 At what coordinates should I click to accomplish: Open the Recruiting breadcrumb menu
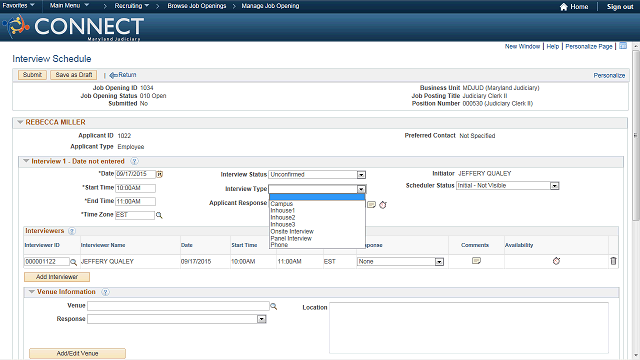[x=131, y=6]
